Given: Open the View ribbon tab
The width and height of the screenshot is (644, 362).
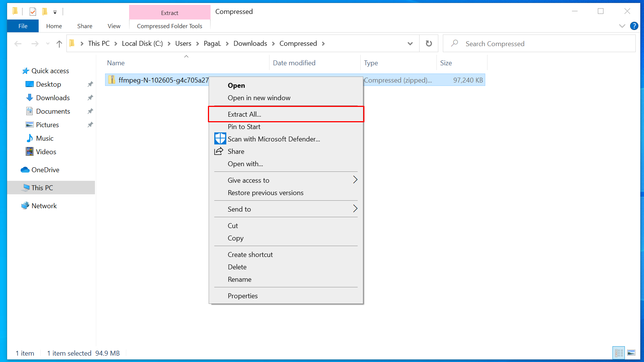Looking at the screenshot, I should click(114, 26).
